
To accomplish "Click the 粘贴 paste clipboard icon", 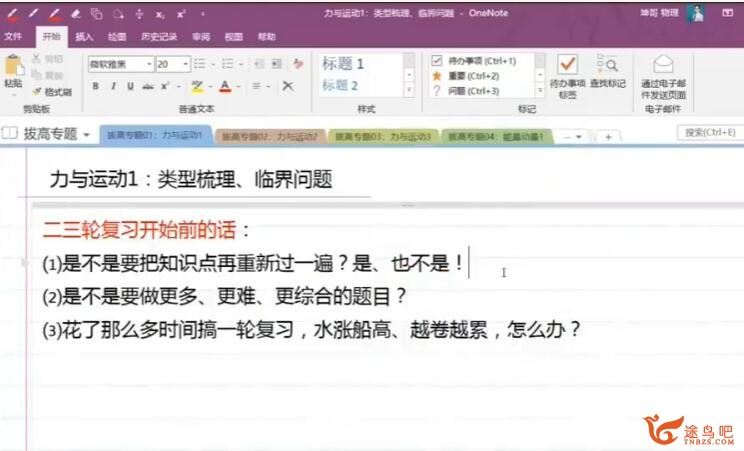I will [x=13, y=65].
